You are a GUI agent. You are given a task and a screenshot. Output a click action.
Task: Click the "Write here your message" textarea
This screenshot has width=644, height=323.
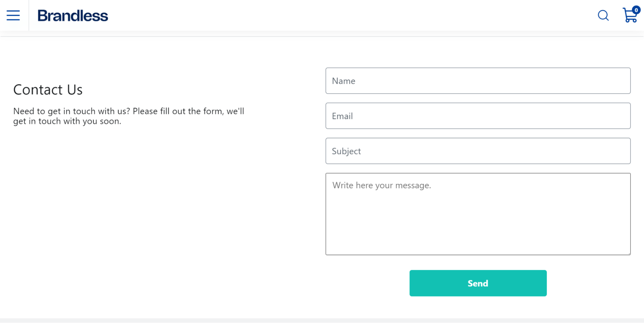(x=478, y=214)
